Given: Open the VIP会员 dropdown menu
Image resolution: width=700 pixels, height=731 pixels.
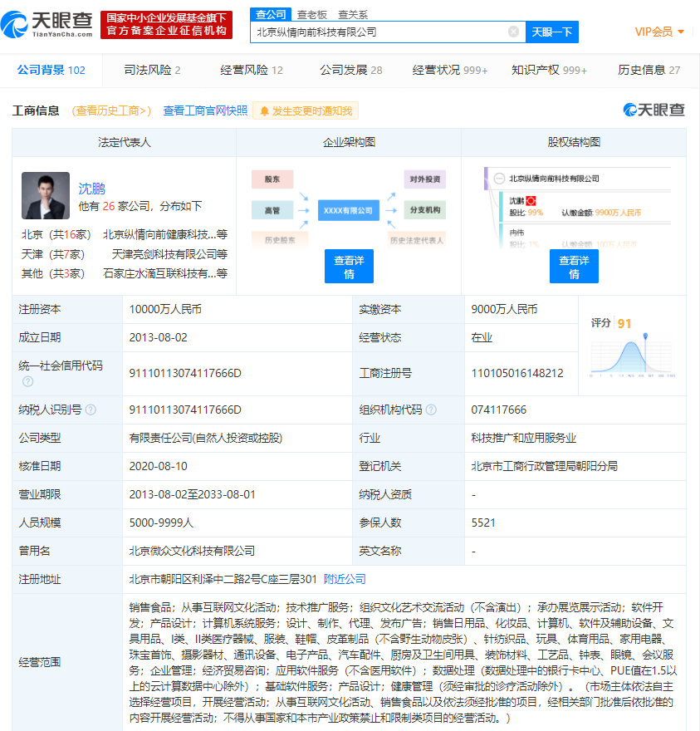Looking at the screenshot, I should tap(659, 32).
